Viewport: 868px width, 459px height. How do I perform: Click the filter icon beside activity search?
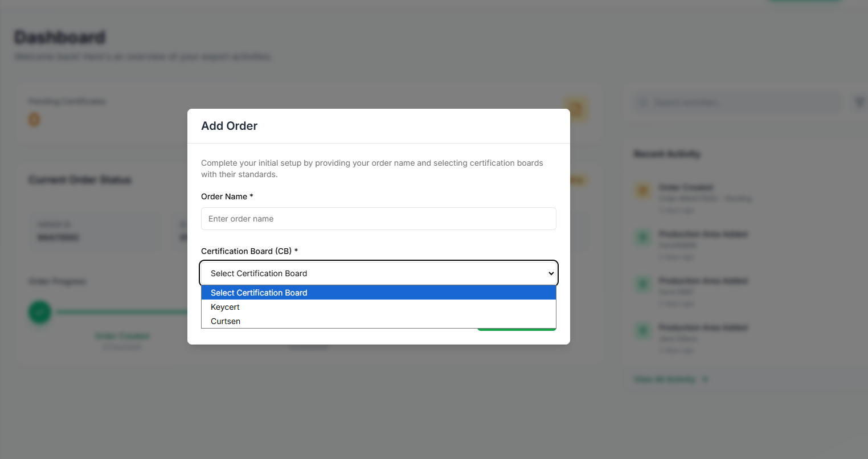pyautogui.click(x=859, y=103)
